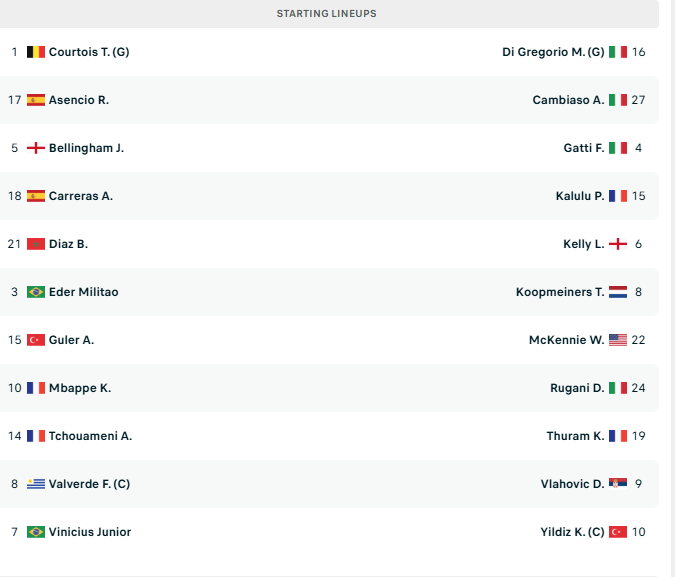
Task: Click the Starting Lineups section header
Action: coord(327,14)
